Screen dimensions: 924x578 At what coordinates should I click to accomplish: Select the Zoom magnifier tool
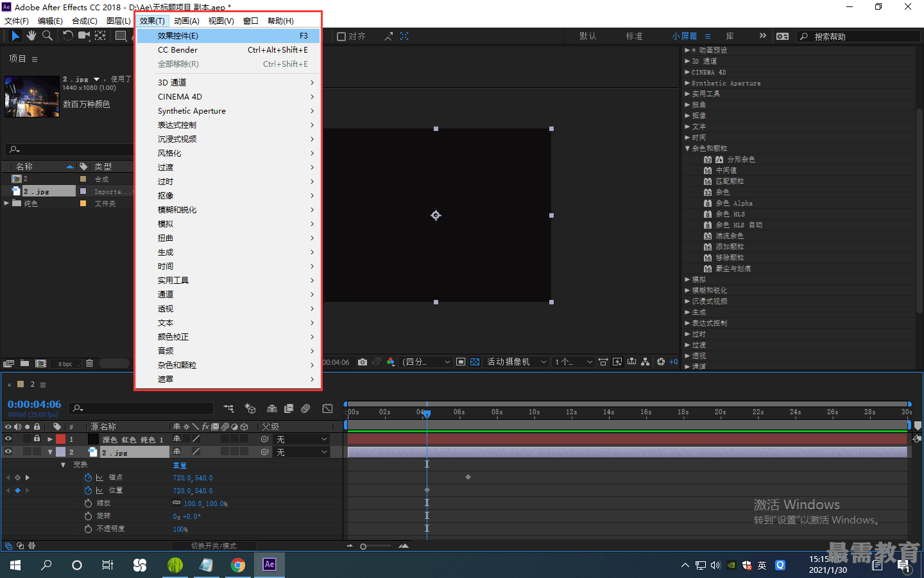click(x=47, y=36)
